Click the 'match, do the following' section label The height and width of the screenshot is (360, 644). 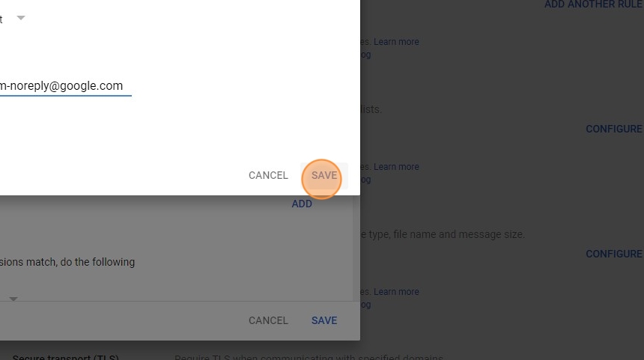pos(67,262)
